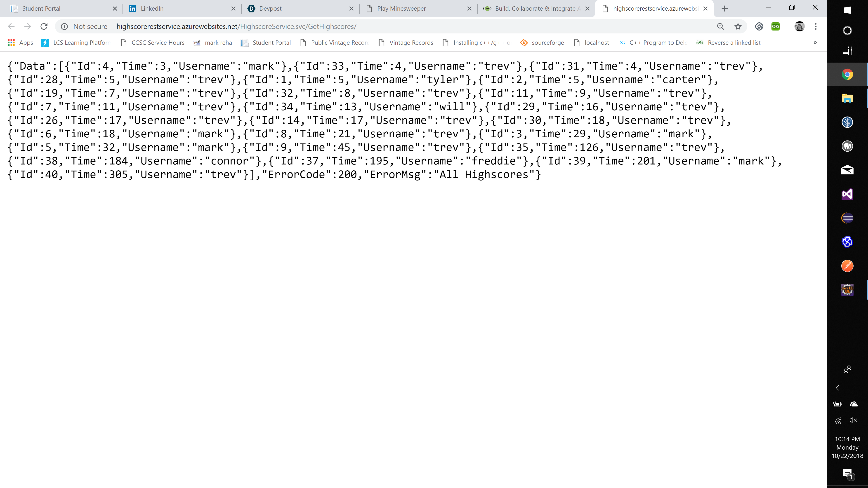Unmute the volume in the system tray
Image resolution: width=868 pixels, height=488 pixels.
click(x=853, y=420)
